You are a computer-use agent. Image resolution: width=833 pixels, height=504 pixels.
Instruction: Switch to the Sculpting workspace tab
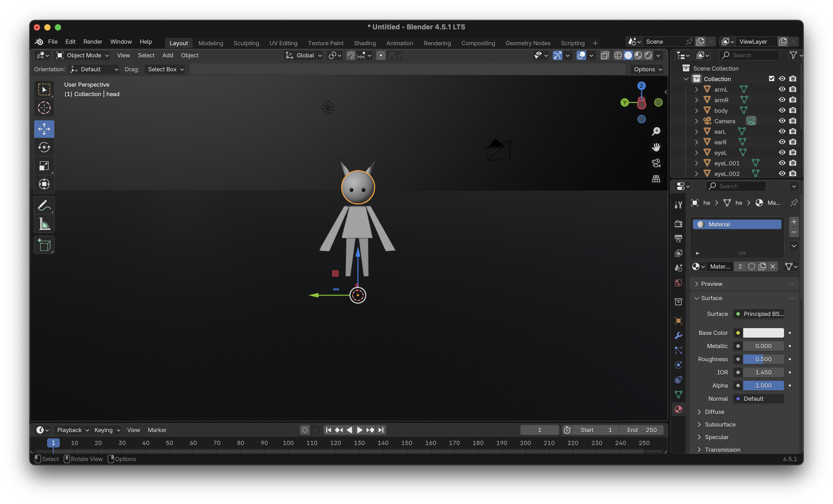(x=246, y=43)
